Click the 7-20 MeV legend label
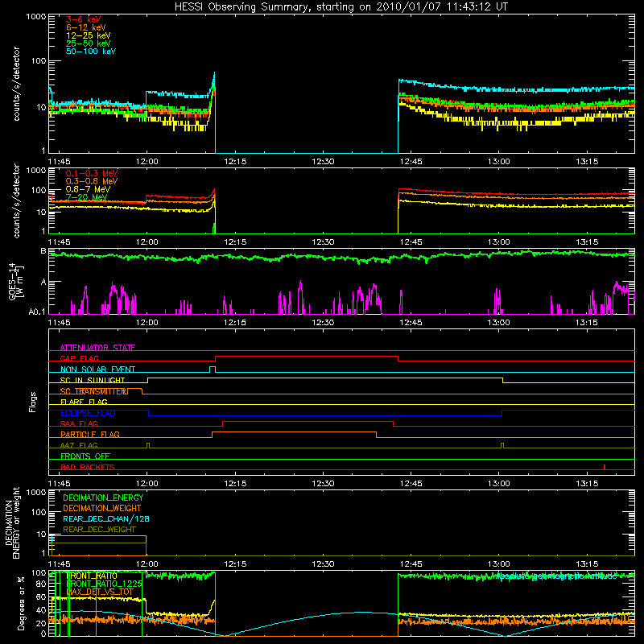644x644 pixels. tap(86, 197)
